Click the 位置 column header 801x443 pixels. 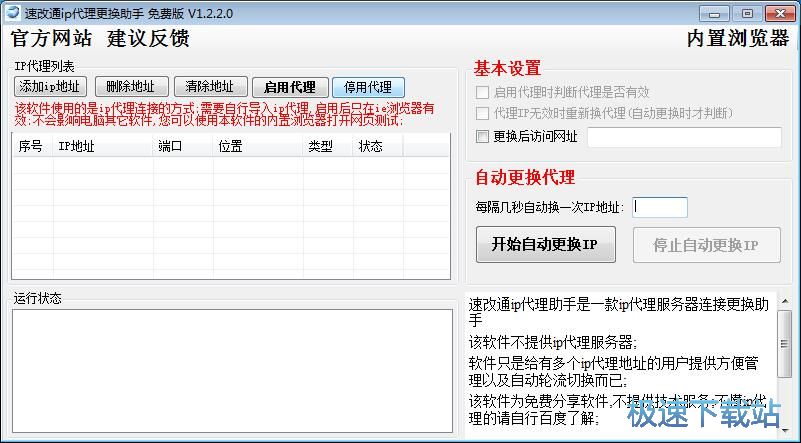click(x=258, y=146)
